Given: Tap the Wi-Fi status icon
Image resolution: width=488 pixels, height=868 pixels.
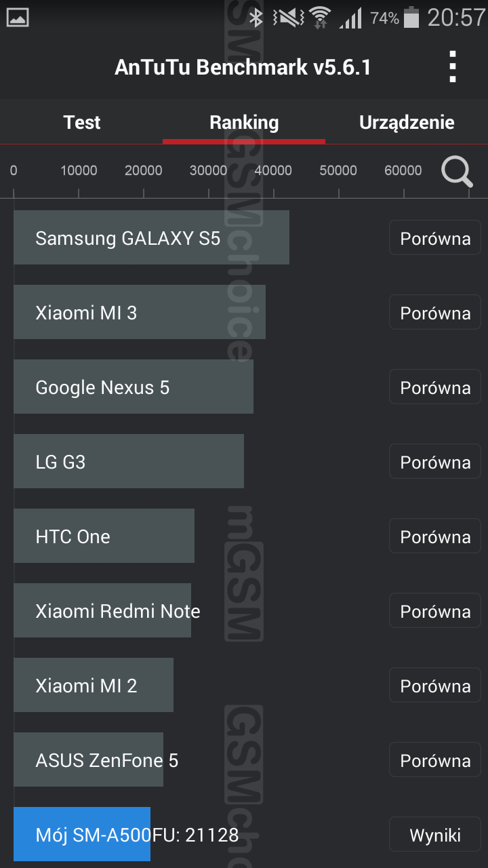Looking at the screenshot, I should [319, 18].
